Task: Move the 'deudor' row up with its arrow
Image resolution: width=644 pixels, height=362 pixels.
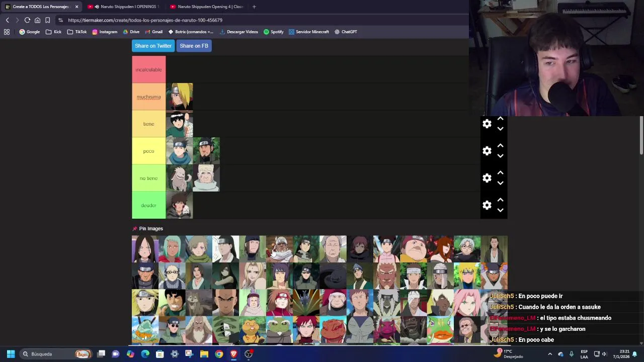Action: (x=500, y=200)
